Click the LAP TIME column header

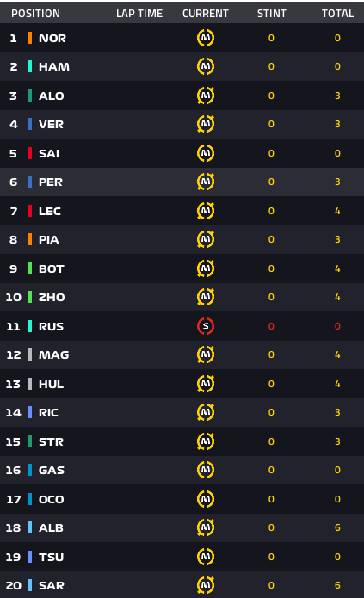tap(139, 14)
